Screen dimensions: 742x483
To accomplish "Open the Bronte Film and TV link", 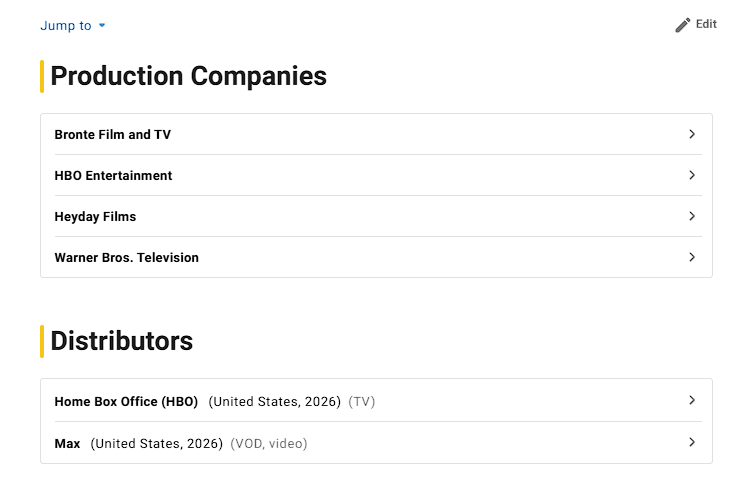I will tap(112, 135).
